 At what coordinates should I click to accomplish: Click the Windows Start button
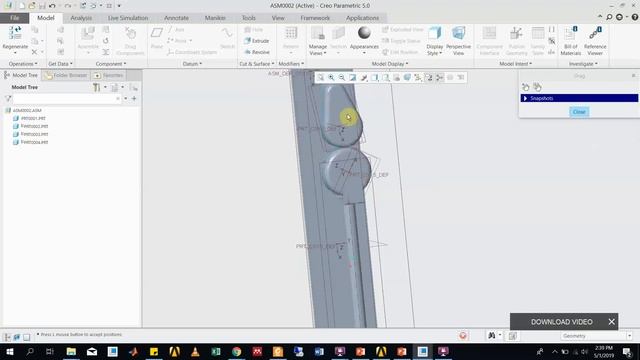(x=9, y=351)
